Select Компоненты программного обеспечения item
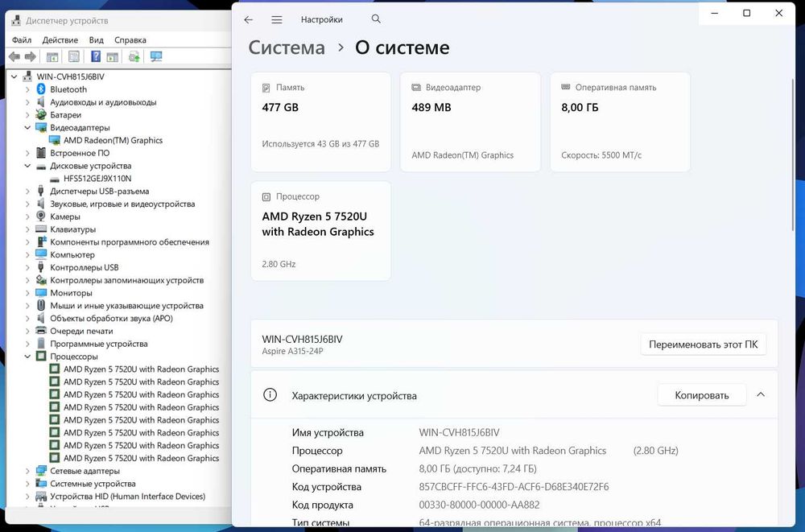Screen dimensions: 805x532 [130, 242]
